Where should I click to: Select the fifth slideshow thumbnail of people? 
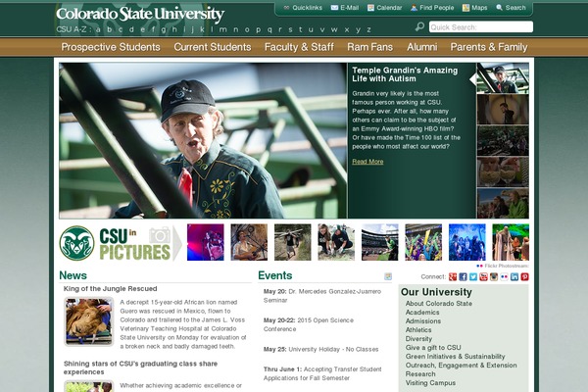pos(503,203)
